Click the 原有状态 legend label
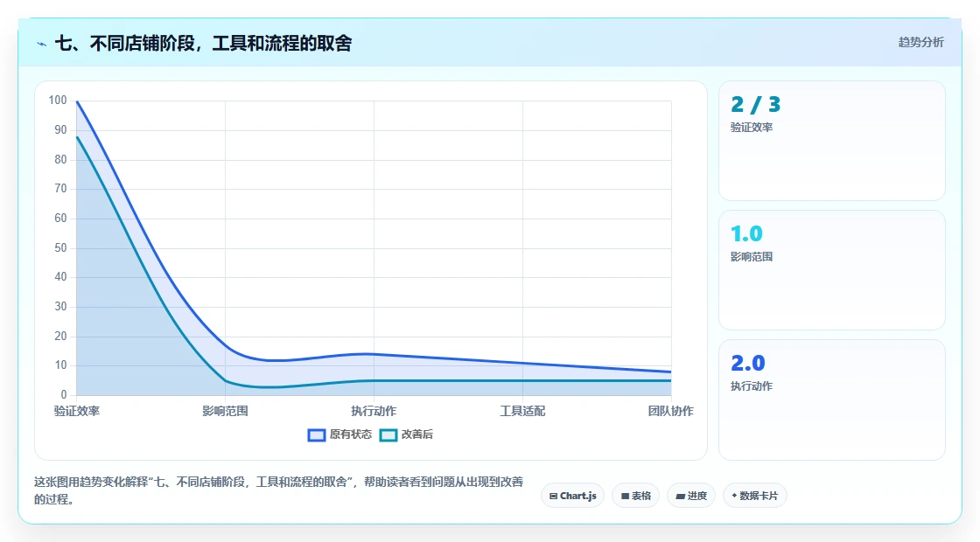980x542 pixels. click(x=351, y=434)
